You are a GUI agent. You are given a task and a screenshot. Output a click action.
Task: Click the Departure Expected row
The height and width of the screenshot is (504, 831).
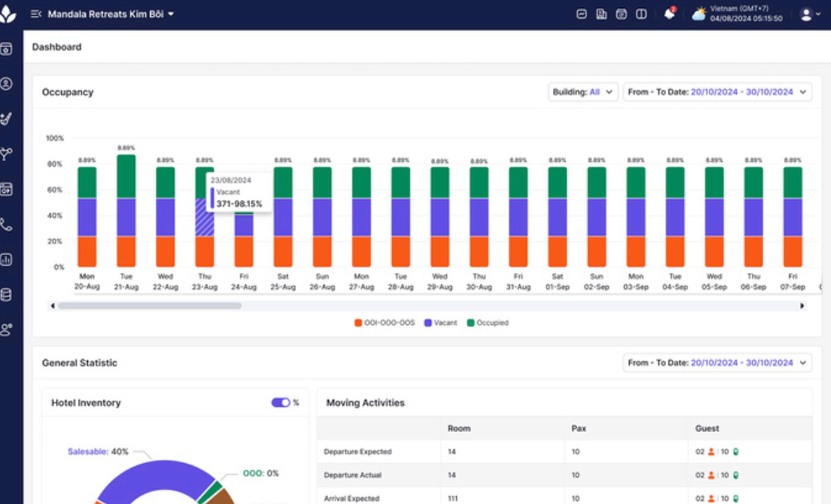click(358, 452)
